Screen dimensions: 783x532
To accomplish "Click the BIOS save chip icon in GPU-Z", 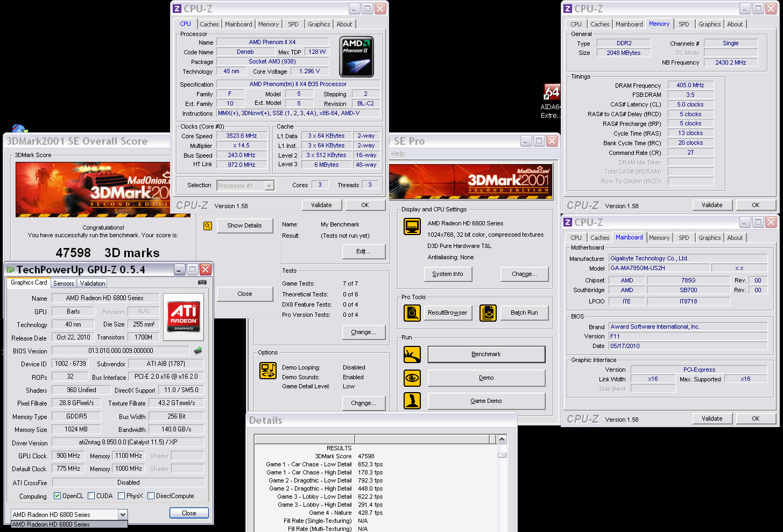I will 198,351.
